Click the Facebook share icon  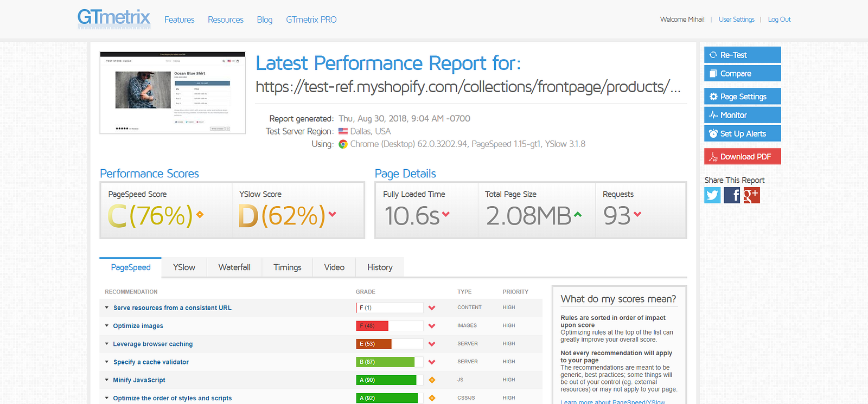[732, 195]
